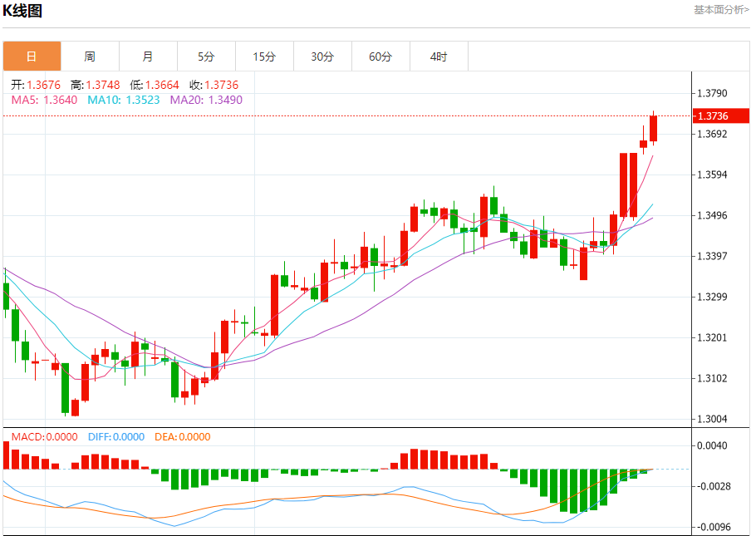
Task: Click the K线图 panel title
Action: pyautogui.click(x=22, y=11)
